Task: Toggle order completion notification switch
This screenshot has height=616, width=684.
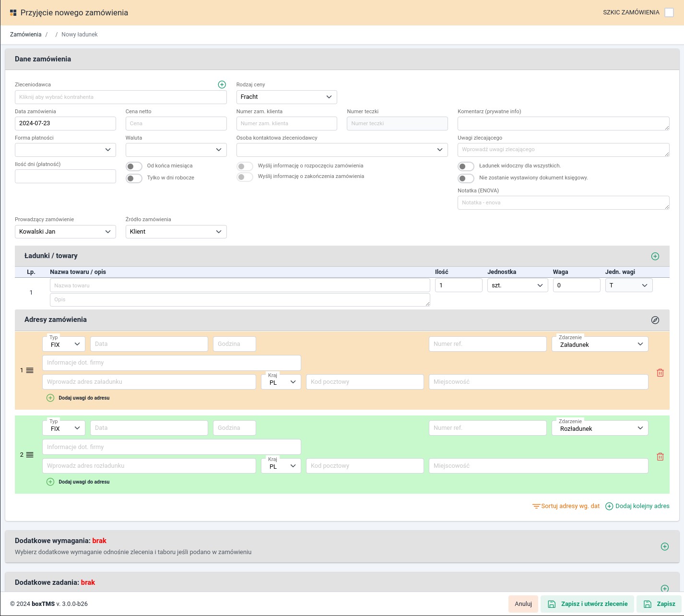Action: [x=245, y=177]
